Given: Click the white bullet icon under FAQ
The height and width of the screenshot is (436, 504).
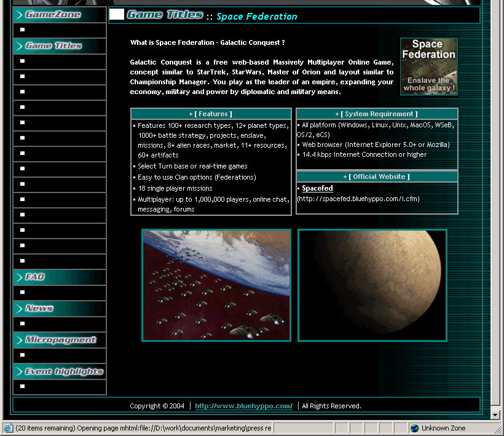Looking at the screenshot, I should click(x=23, y=292).
